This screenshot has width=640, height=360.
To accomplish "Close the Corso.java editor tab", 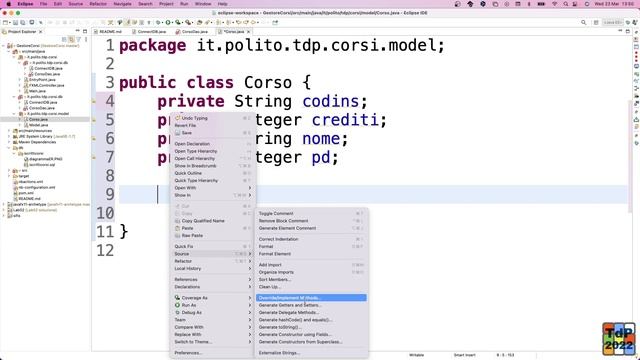I will pos(249,31).
